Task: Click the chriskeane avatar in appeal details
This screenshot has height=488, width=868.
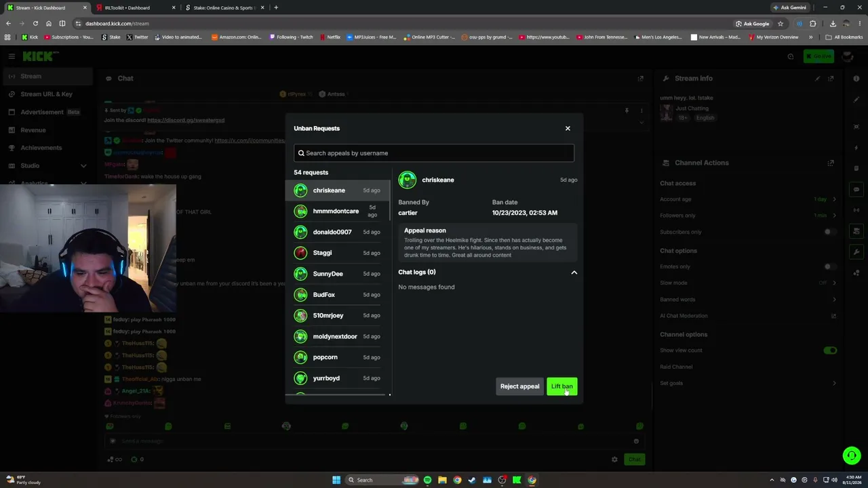Action: (x=408, y=180)
